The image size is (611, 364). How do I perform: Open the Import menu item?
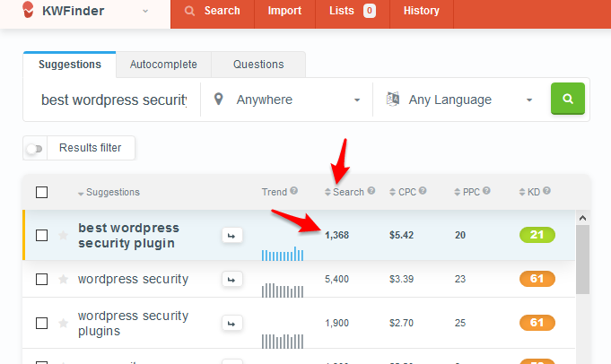[x=284, y=11]
